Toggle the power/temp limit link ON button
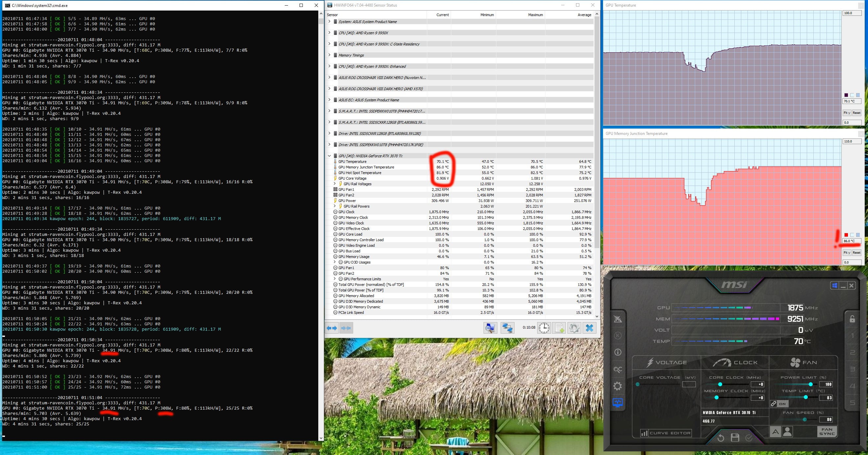This screenshot has height=455, width=868. [x=779, y=403]
